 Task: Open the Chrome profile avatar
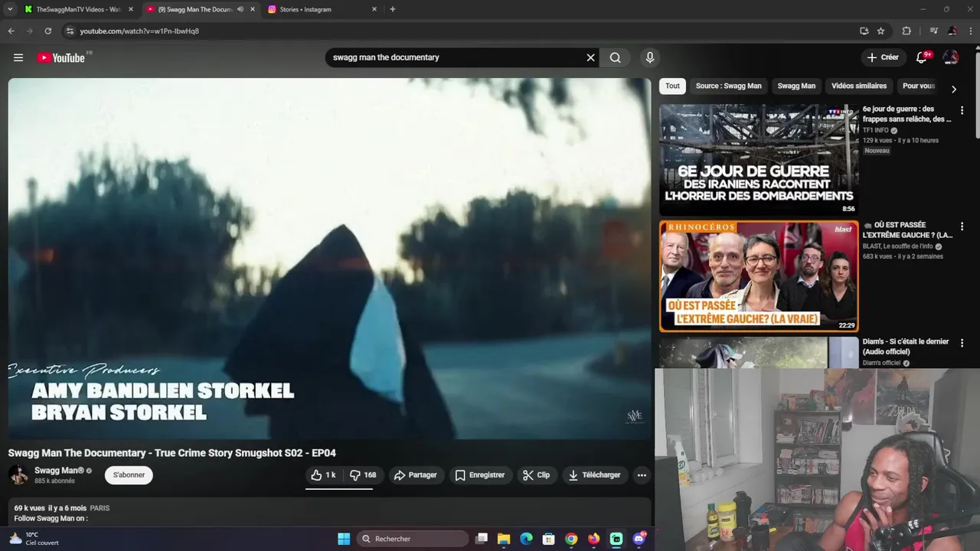tap(952, 31)
